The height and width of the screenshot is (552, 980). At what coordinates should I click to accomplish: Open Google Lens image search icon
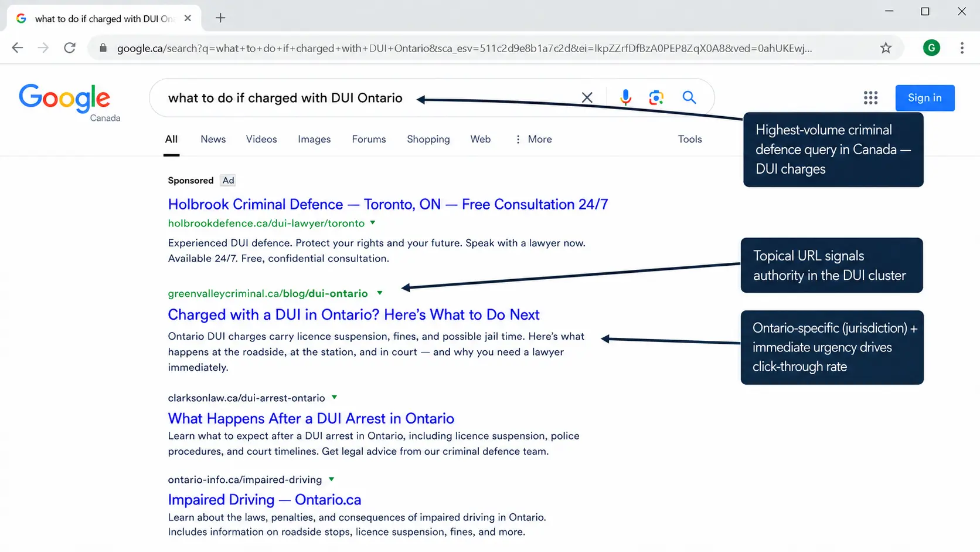[656, 97]
